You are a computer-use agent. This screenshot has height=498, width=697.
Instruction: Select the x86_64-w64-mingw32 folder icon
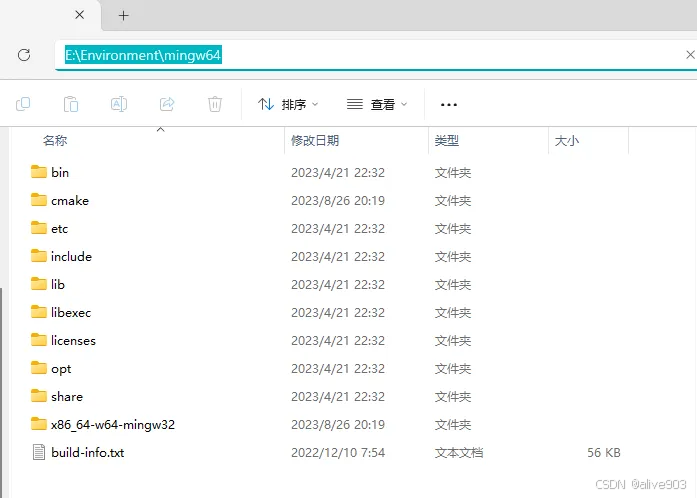39,424
